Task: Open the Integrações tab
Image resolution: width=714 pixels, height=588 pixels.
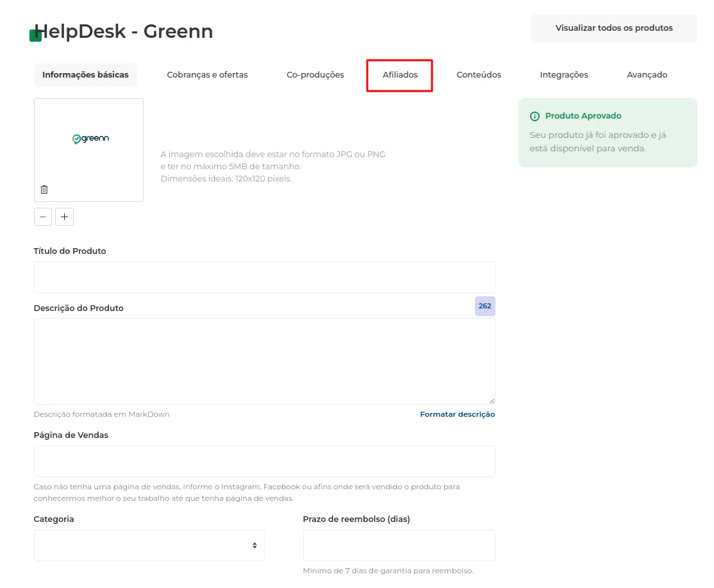Action: pos(564,74)
